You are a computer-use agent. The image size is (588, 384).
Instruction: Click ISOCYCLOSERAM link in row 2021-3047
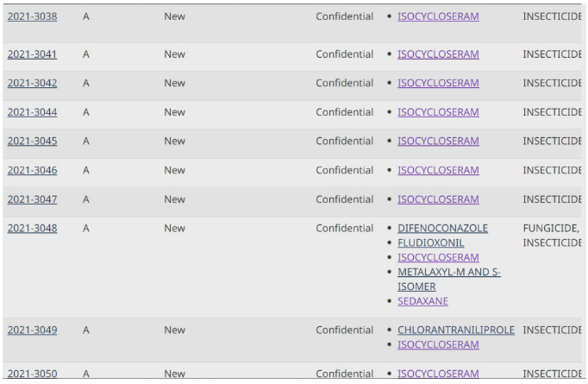coord(438,199)
